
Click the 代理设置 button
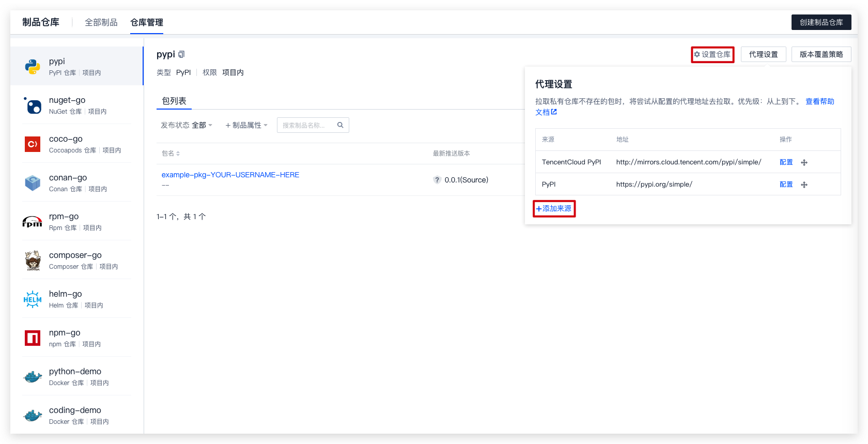click(764, 54)
